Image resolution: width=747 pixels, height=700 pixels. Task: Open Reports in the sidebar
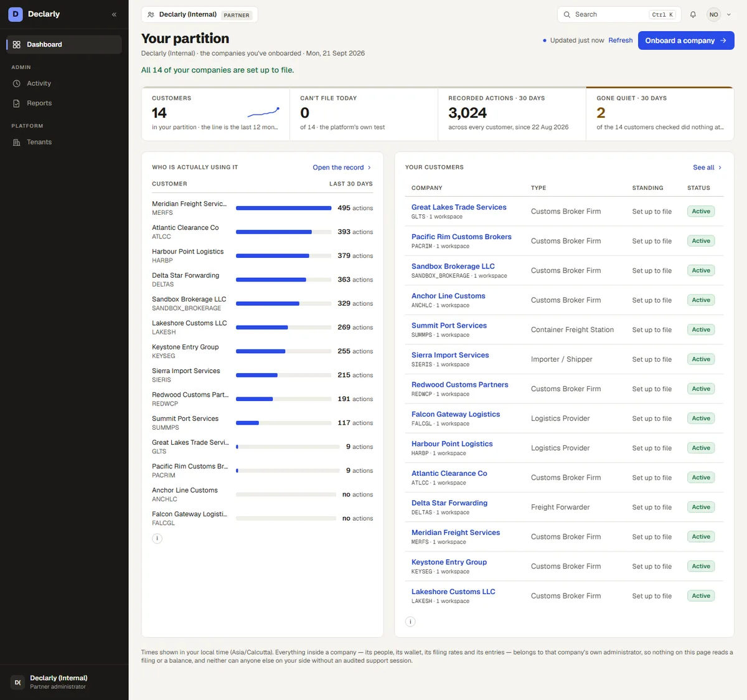[x=63, y=103]
